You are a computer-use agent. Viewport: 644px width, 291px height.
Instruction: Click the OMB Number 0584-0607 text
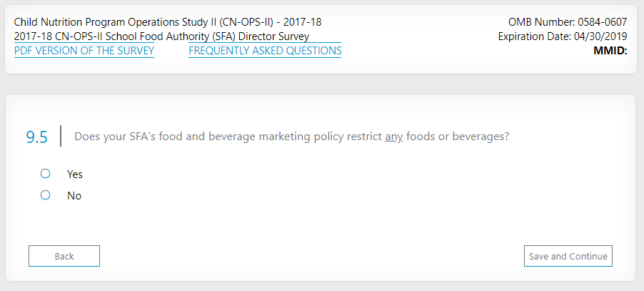(x=568, y=22)
